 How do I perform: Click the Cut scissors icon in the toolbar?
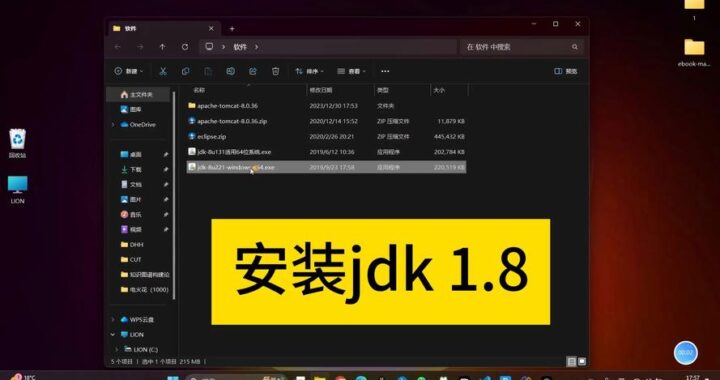click(163, 71)
